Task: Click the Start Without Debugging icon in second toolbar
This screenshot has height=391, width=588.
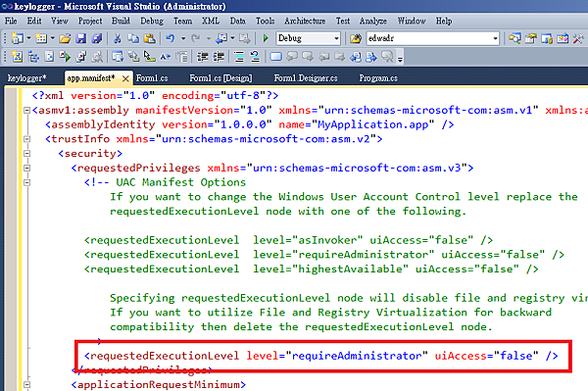Action: 65,57
